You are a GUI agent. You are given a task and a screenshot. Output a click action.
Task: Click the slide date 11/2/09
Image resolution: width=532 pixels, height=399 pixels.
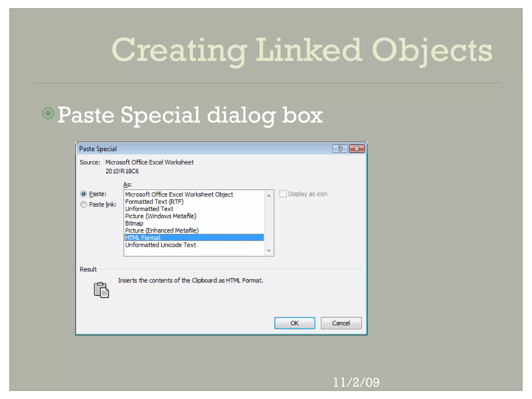point(356,383)
